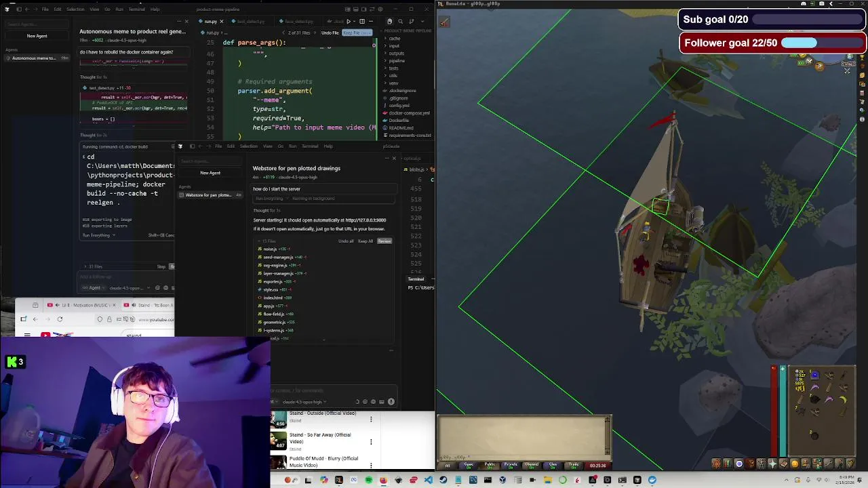The image size is (868, 488).
Task: Select the 'Autonomous meme to...' agent entry
Action: click(37, 58)
